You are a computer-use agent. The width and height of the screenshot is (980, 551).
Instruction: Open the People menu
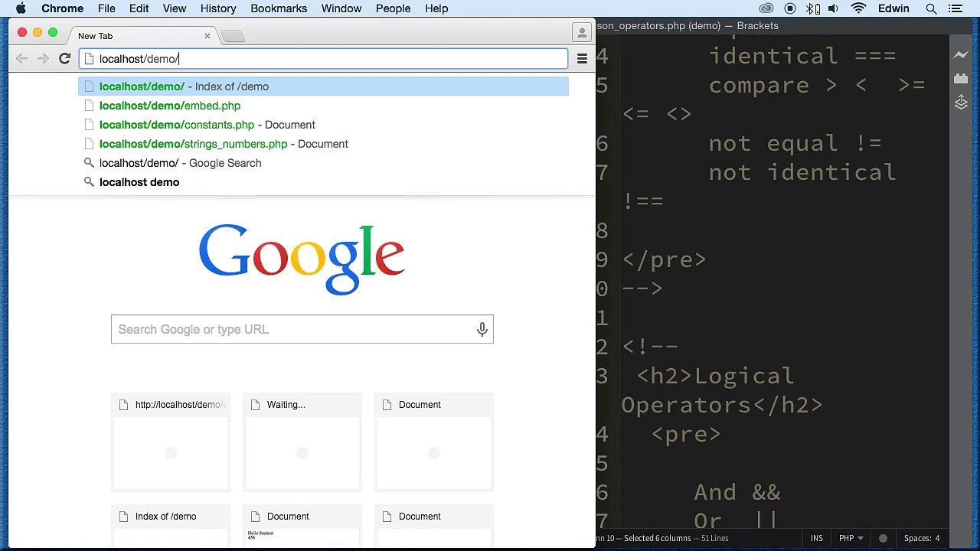[393, 8]
